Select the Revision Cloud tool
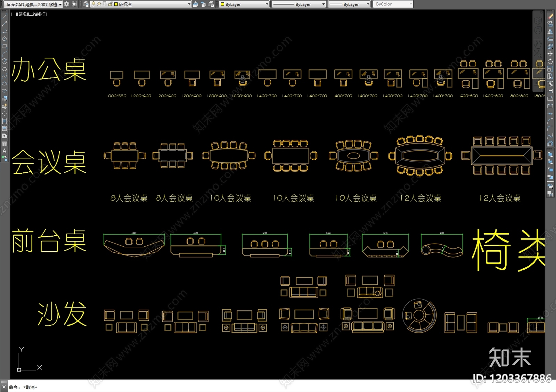The image size is (556, 392). (4, 69)
